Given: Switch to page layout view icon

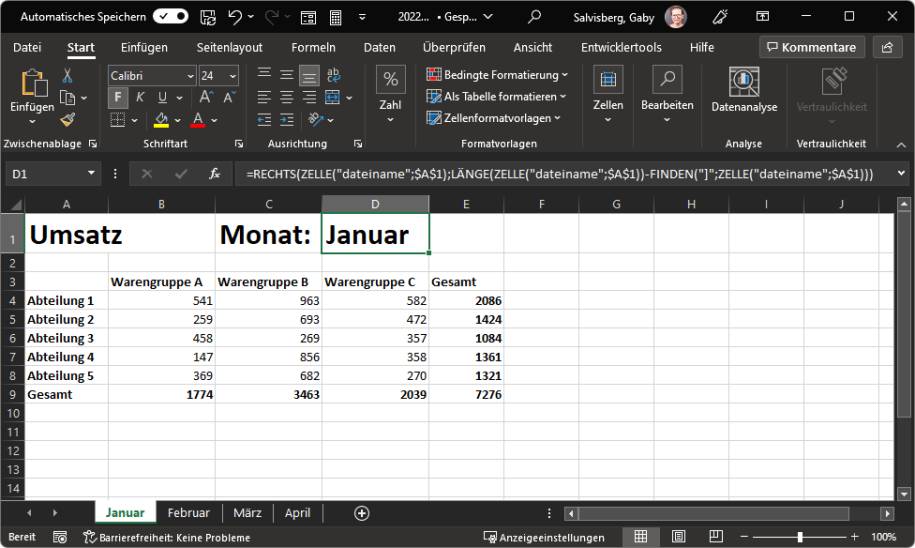Looking at the screenshot, I should pyautogui.click(x=678, y=537).
